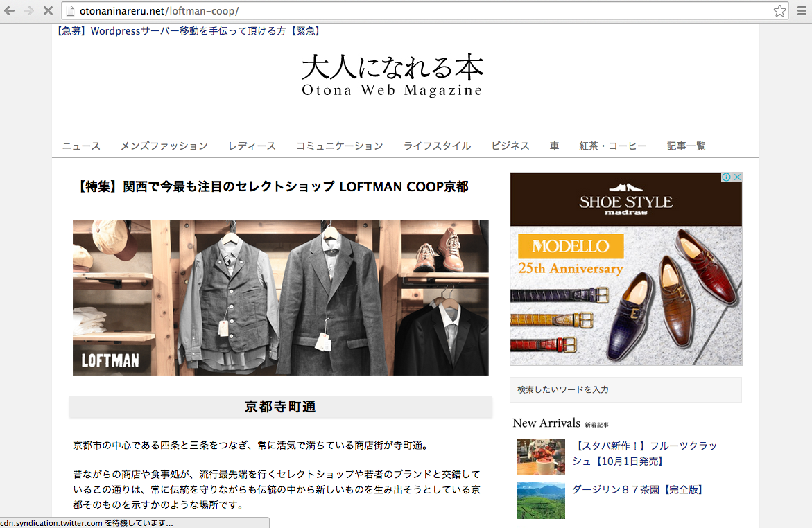This screenshot has width=812, height=528.
Task: Click the Otona Web Magazine logo
Action: click(x=392, y=76)
